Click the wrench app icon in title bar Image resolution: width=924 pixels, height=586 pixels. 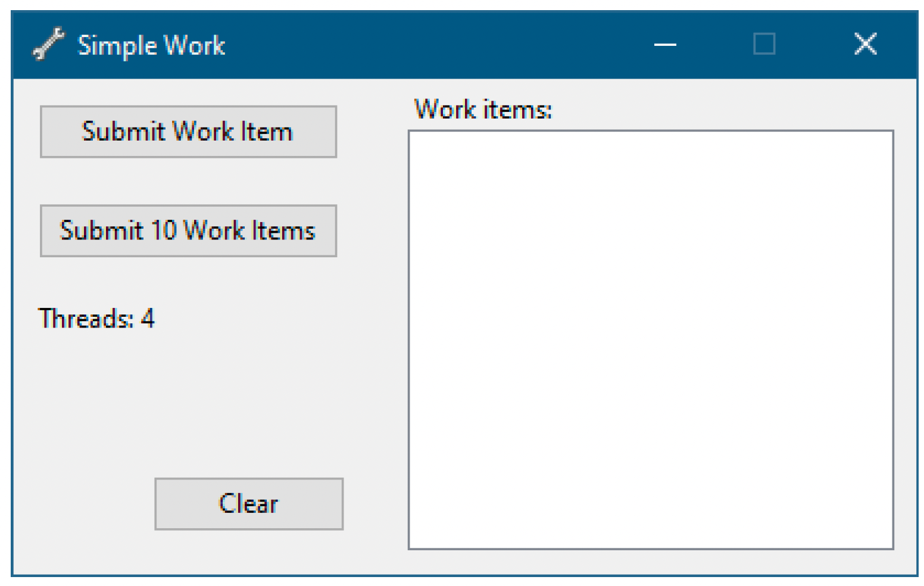click(48, 44)
